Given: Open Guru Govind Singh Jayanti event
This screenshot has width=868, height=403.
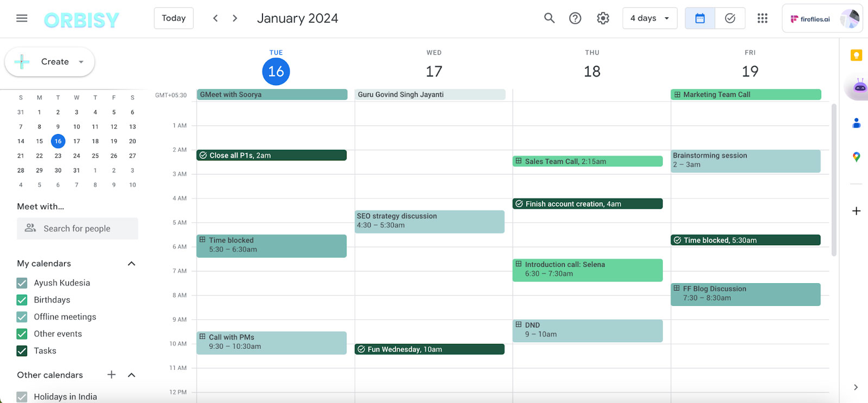Looking at the screenshot, I should coord(430,94).
